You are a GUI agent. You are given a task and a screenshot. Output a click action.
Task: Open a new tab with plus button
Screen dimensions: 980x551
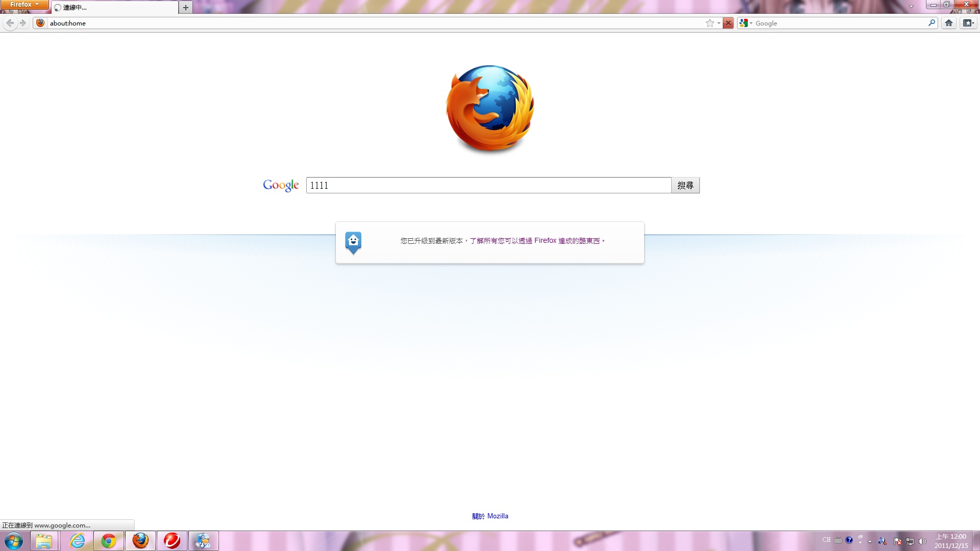click(x=186, y=7)
